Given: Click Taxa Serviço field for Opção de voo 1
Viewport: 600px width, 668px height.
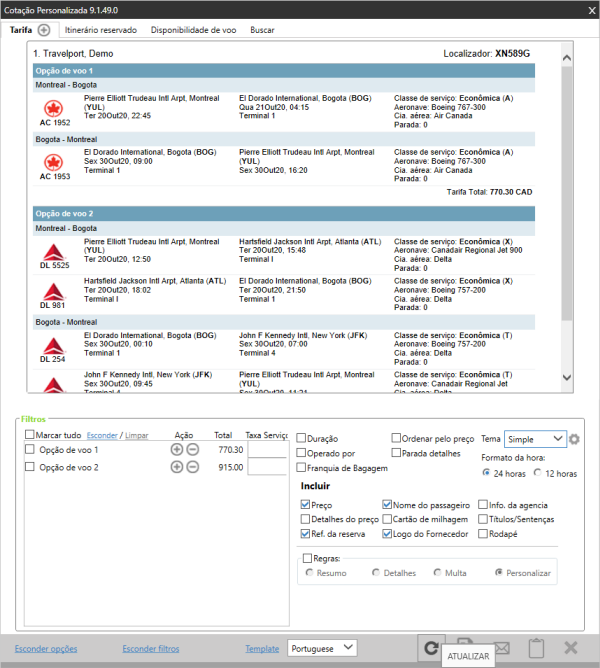Looking at the screenshot, I should click(x=267, y=450).
